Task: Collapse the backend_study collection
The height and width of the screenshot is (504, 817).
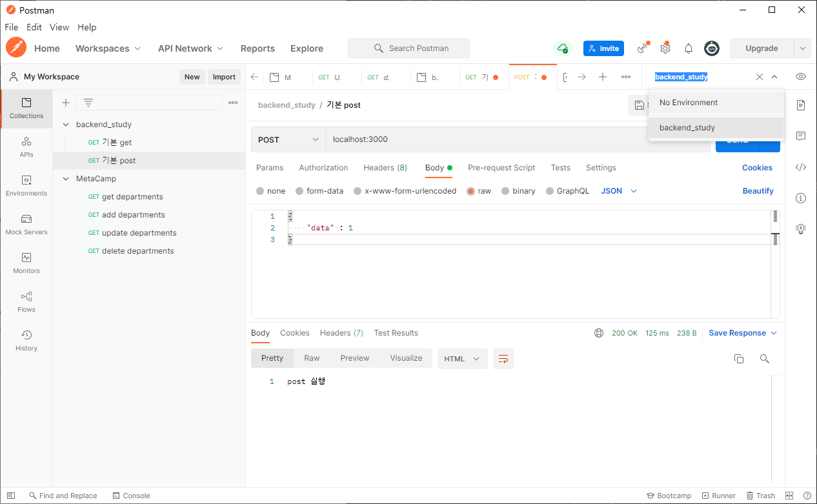Action: (66, 125)
